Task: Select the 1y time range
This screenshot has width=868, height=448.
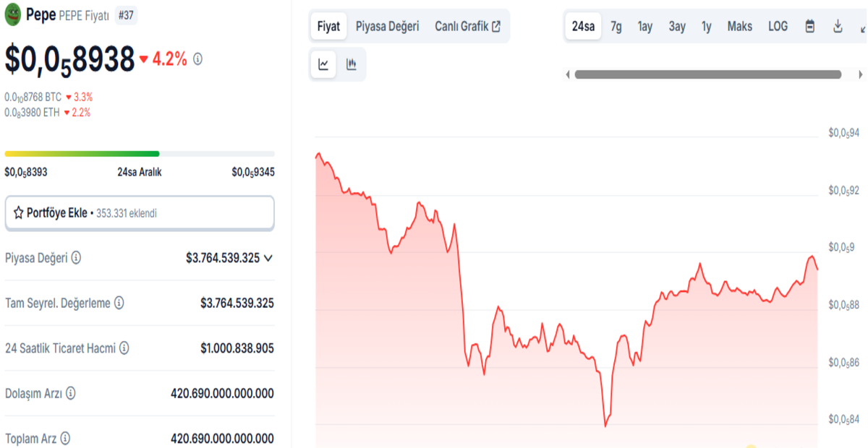Action: 707,27
